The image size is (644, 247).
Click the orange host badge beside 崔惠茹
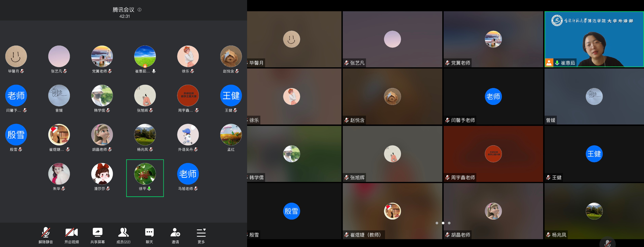tap(549, 63)
